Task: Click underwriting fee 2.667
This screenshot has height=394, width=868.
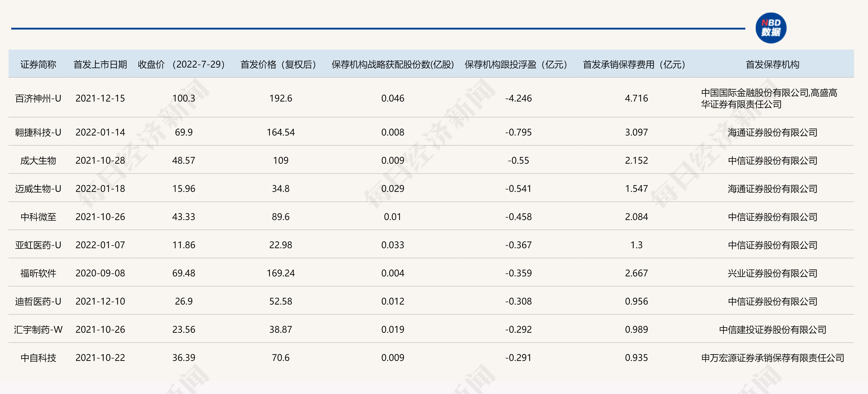Action: 636,273
